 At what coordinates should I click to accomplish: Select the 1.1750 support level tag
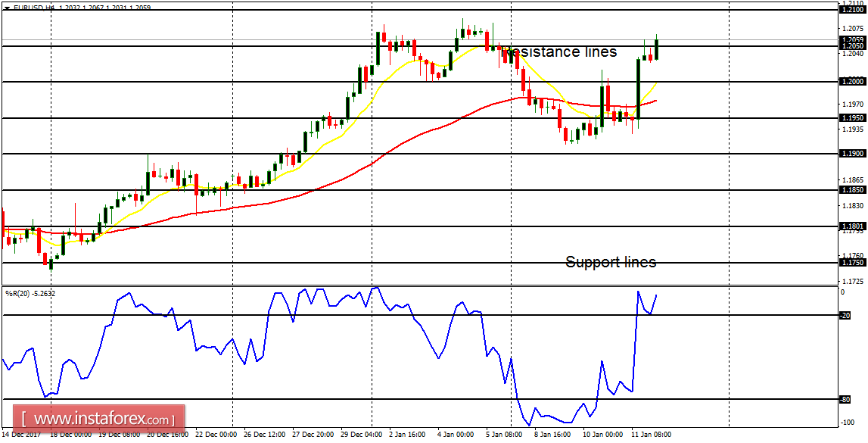(853, 263)
